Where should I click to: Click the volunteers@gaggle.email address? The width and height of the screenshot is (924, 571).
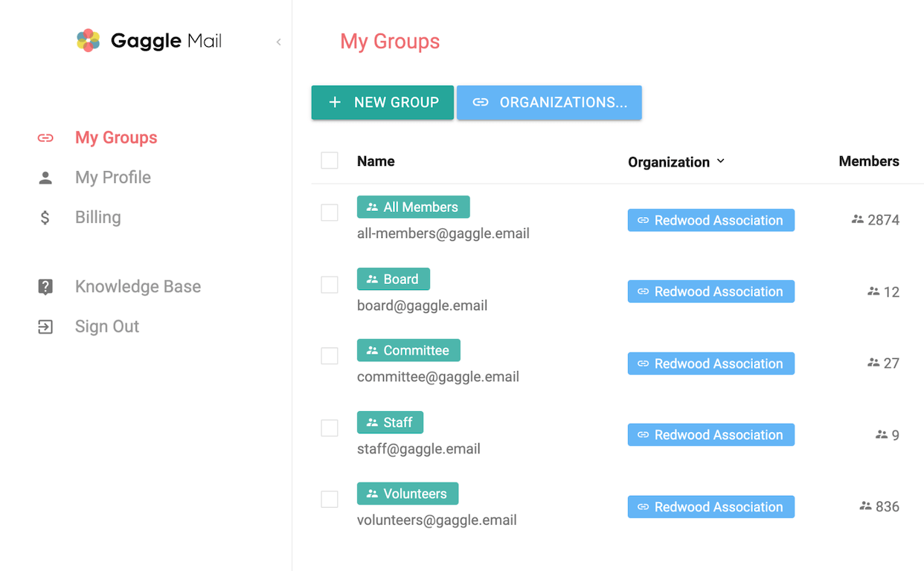(x=437, y=520)
